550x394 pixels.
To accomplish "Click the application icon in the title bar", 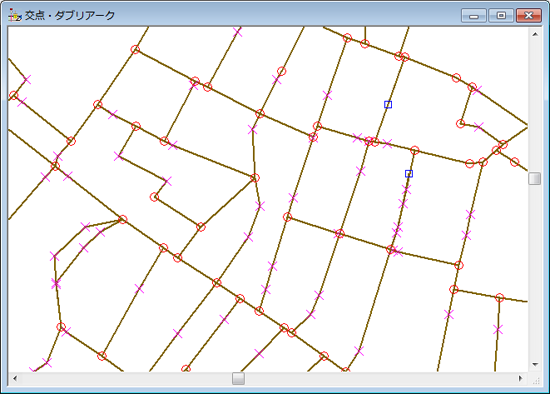I will click(x=14, y=15).
